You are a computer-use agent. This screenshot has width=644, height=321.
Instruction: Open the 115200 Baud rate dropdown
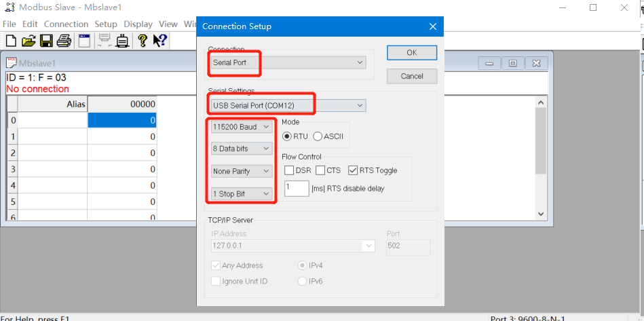[x=242, y=127]
